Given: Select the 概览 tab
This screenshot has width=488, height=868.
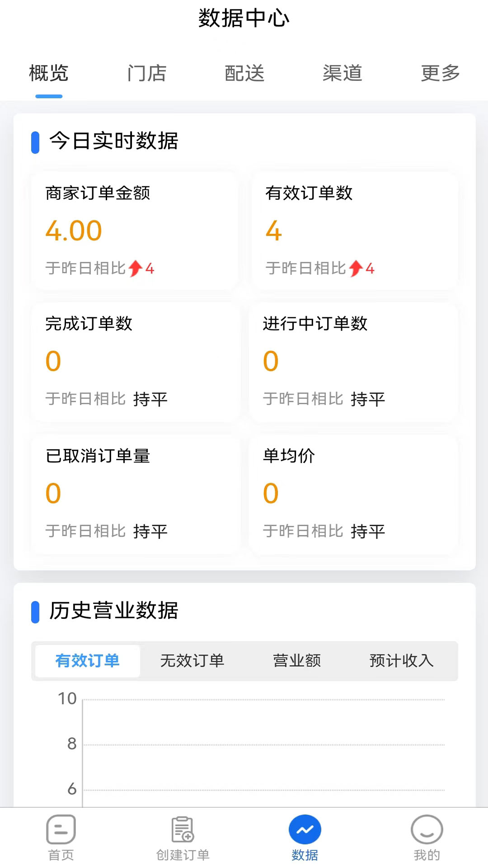Looking at the screenshot, I should (x=49, y=73).
